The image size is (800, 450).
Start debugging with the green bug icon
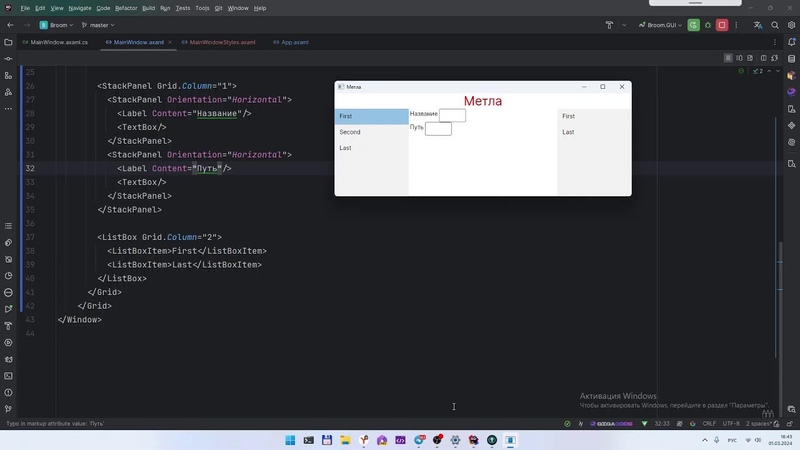pos(708,25)
